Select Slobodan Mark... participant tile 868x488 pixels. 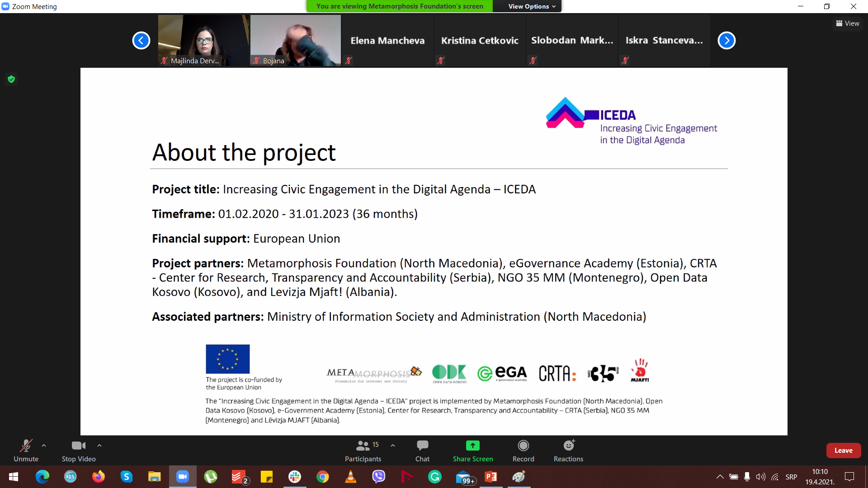[x=572, y=41]
